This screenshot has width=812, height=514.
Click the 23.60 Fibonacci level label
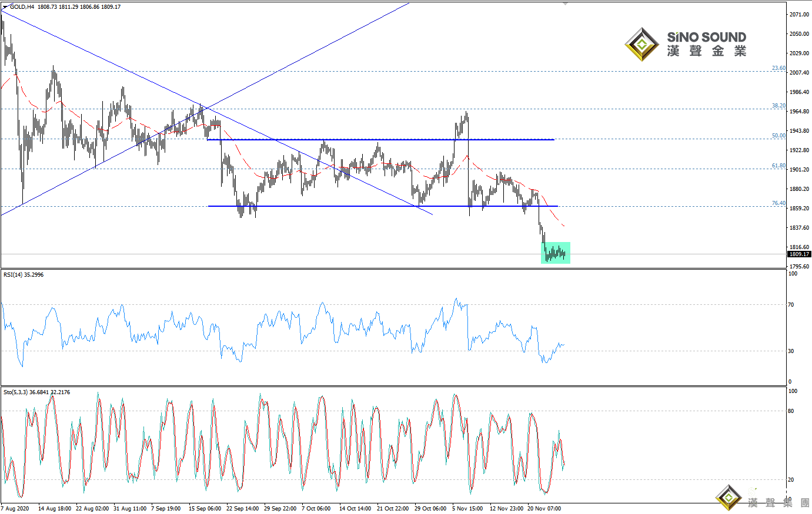point(778,68)
